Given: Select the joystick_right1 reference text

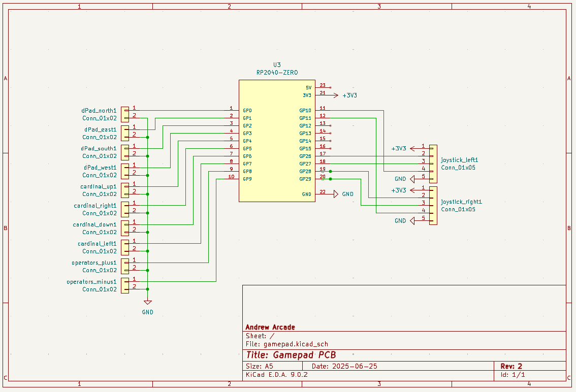Looking at the screenshot, I should 461,202.
